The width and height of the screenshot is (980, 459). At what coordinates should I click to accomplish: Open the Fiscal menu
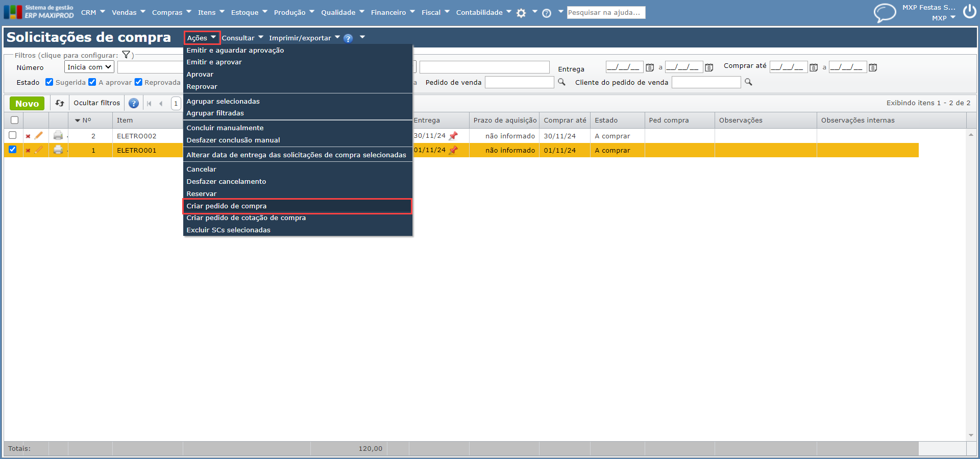[435, 12]
